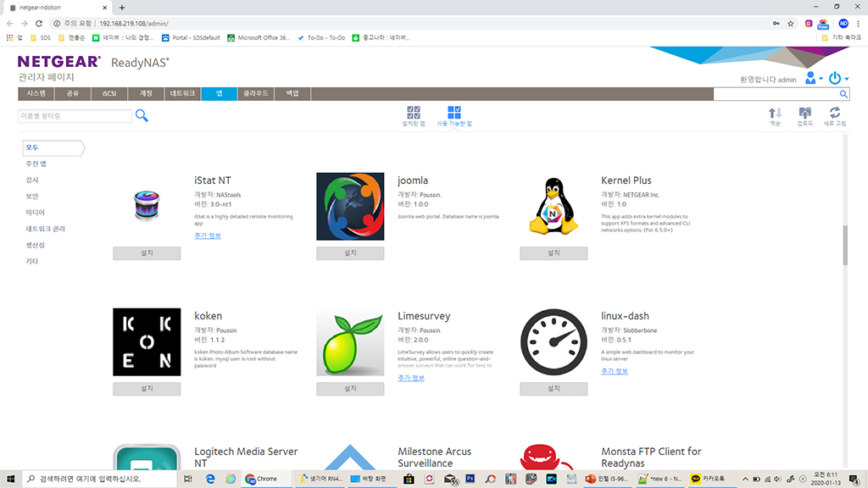The image size is (868, 488).
Task: Click the refresh app list icon
Action: coord(835,113)
